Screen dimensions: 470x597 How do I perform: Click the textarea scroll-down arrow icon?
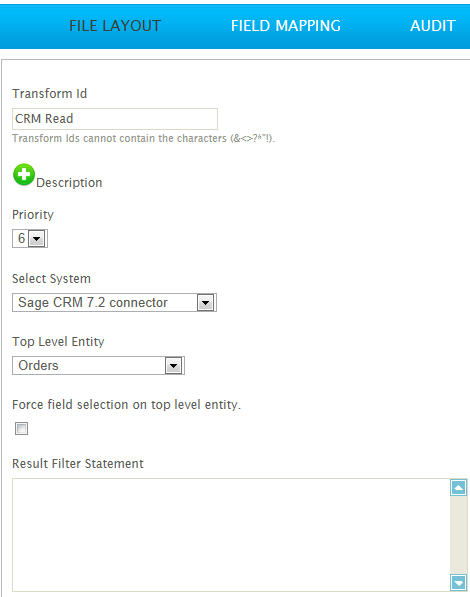(x=458, y=582)
